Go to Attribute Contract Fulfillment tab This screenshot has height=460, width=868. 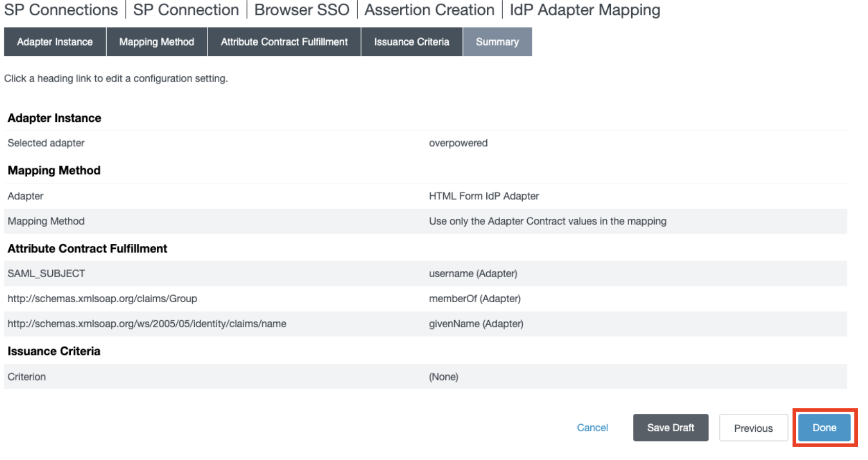pyautogui.click(x=284, y=42)
